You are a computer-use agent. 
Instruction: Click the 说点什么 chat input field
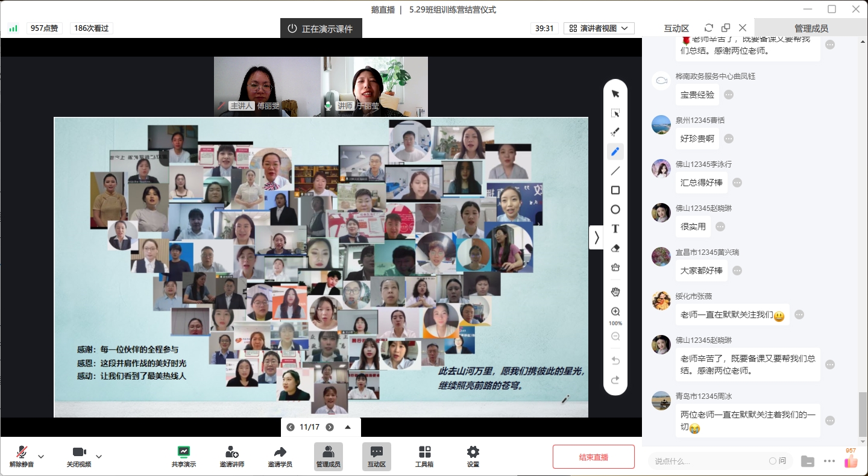point(705,461)
